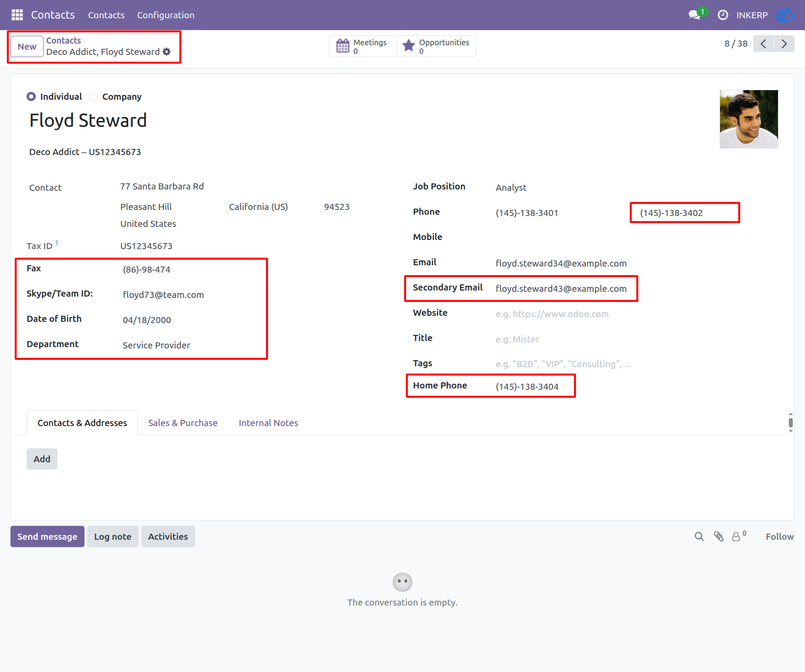Screen dimensions: 805x672
Task: Click the Floyd Steward name field
Action: 88,121
